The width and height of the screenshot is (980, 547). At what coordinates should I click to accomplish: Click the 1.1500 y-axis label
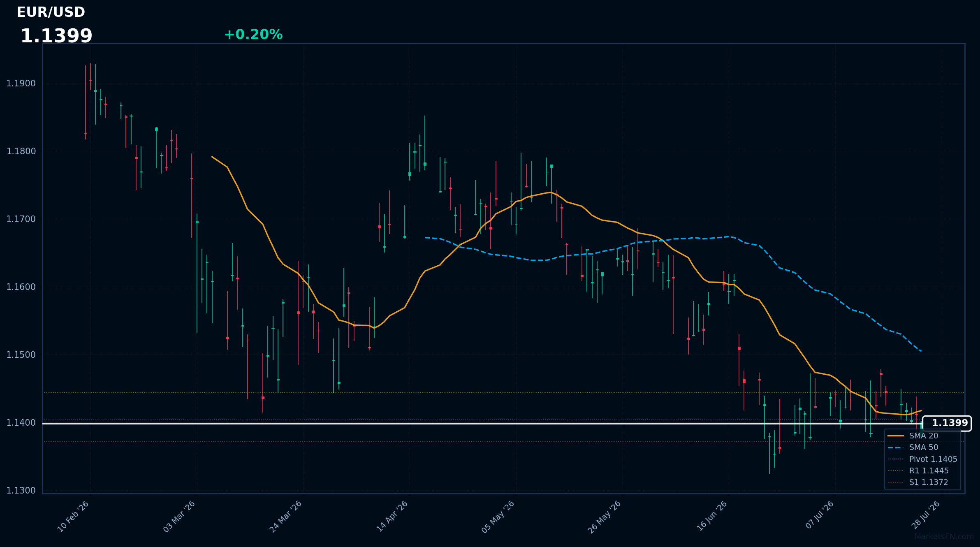pos(21,355)
